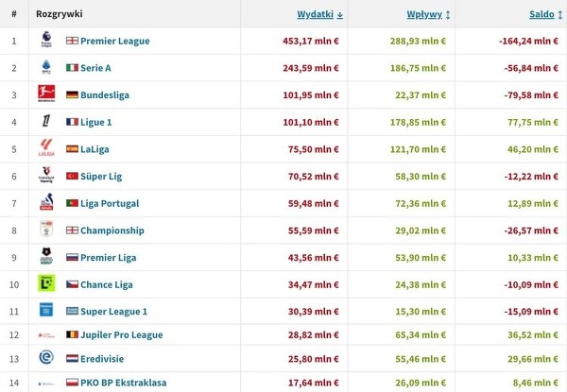
Task: Click the Italian flag next to Serie A
Action: (72, 68)
